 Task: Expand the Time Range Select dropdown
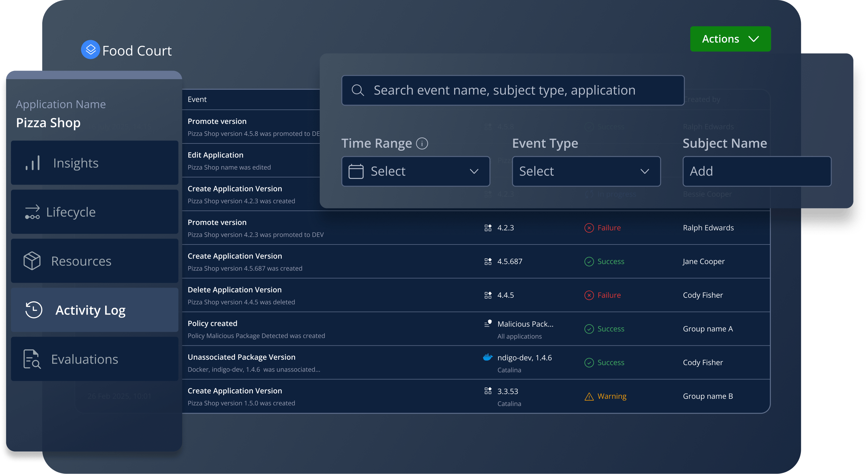(x=415, y=171)
